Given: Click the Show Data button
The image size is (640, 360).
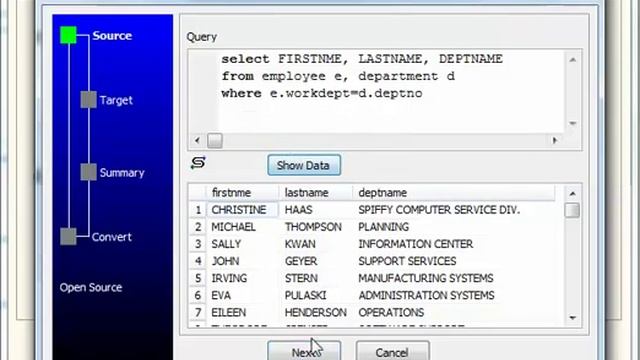Looking at the screenshot, I should point(304,165).
